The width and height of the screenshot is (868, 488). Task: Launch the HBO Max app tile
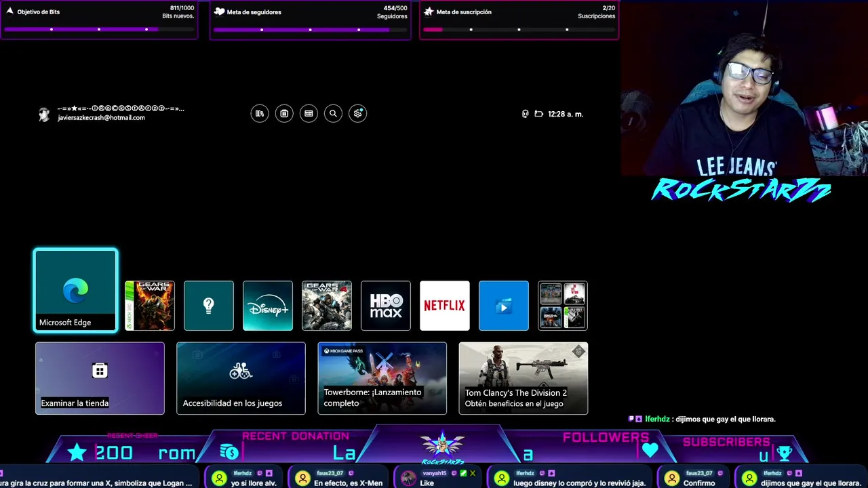click(386, 306)
